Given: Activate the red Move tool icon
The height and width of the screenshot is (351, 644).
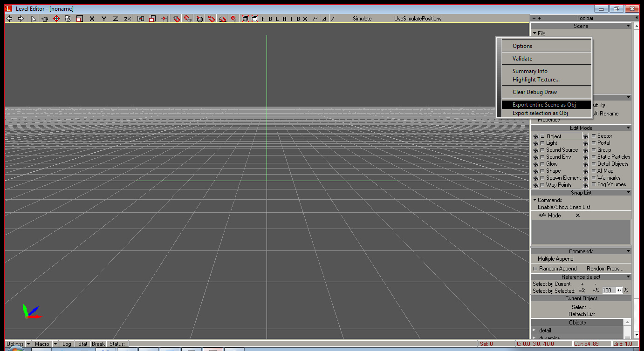Looking at the screenshot, I should tap(56, 19).
